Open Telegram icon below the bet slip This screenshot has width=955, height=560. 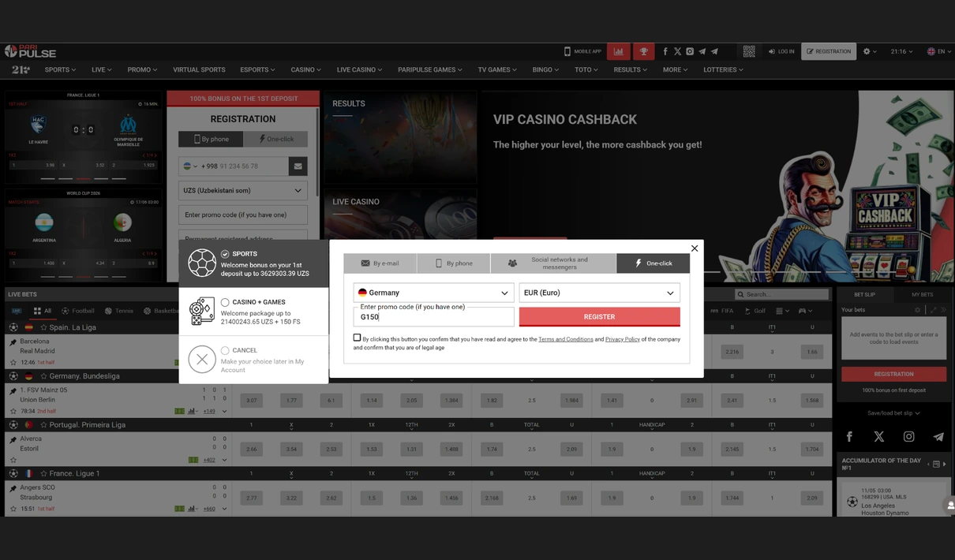pyautogui.click(x=938, y=436)
